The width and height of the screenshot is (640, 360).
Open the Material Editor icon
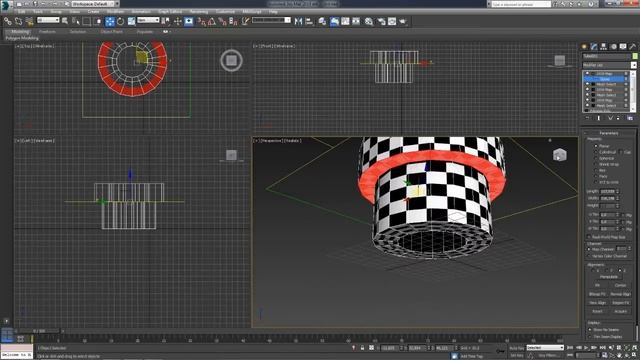[x=369, y=21]
